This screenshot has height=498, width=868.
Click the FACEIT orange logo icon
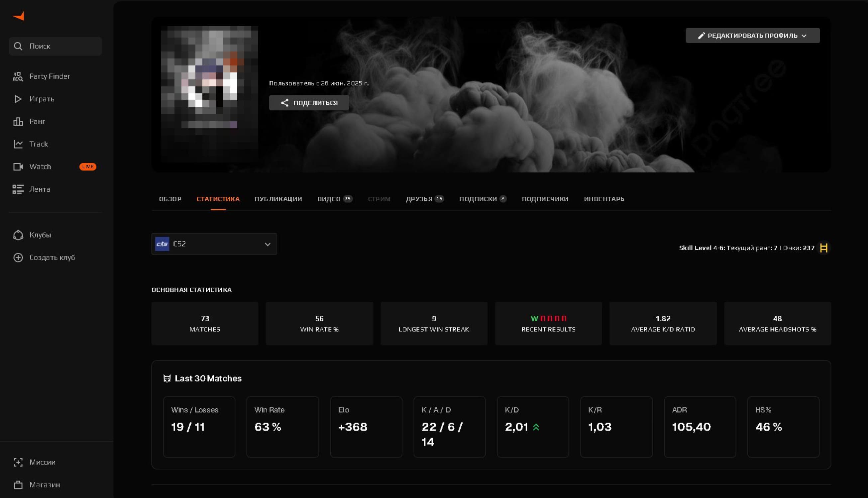19,16
